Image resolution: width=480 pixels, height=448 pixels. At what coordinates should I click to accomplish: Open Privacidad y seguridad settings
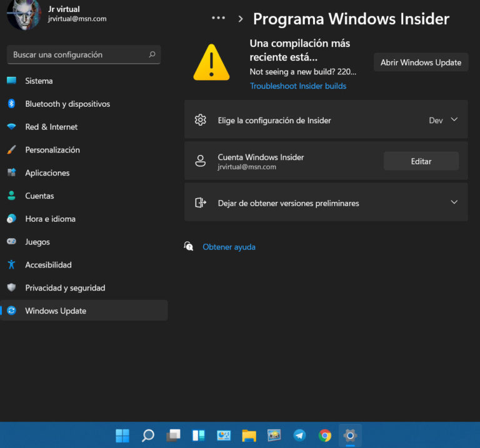[84, 287]
